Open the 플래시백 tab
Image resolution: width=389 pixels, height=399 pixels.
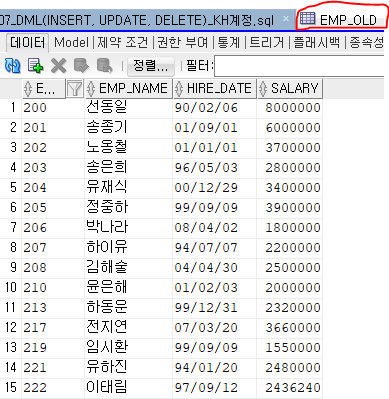click(x=317, y=43)
